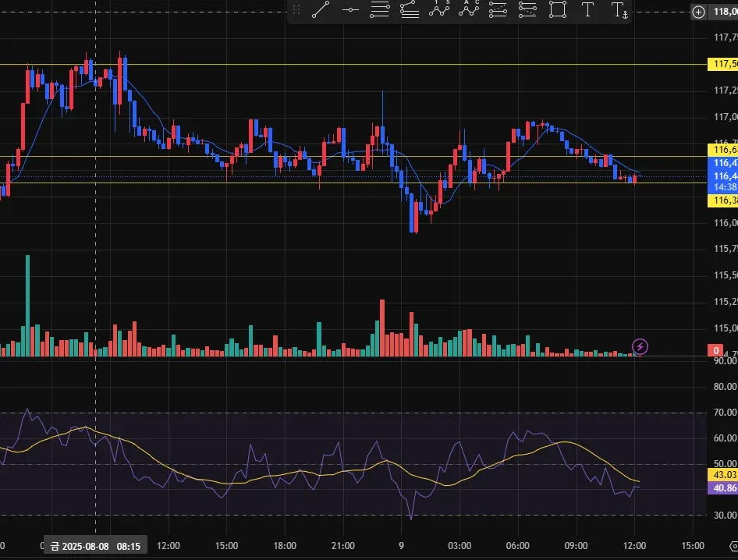Click the red 0 volume label

coord(715,350)
